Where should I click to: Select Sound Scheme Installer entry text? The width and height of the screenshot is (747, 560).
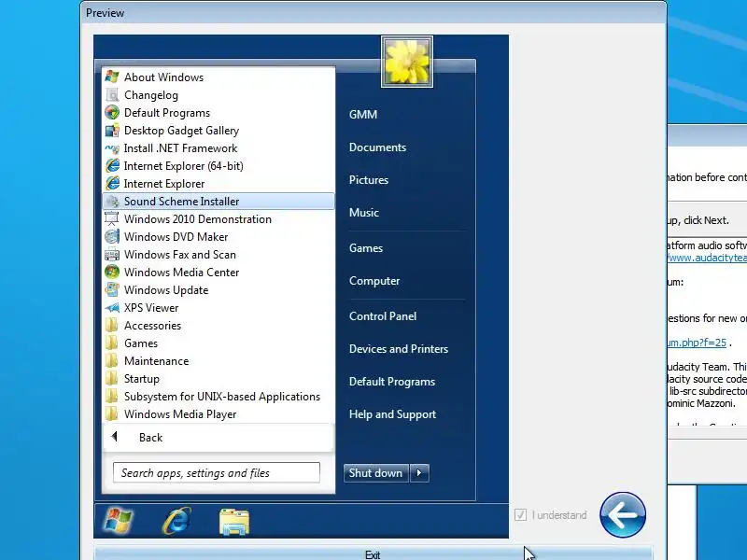click(x=181, y=202)
